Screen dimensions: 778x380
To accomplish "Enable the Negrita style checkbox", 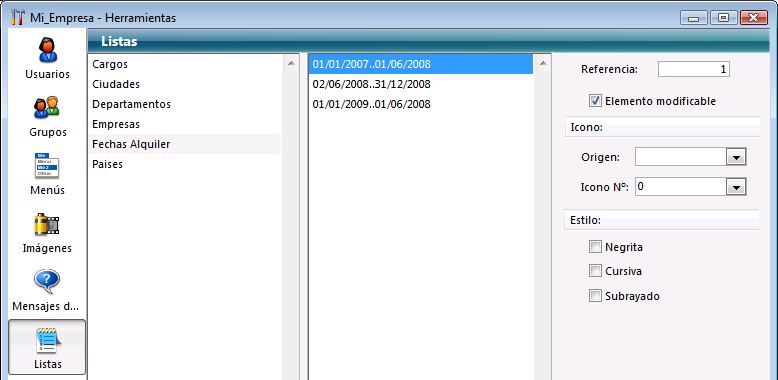I will (x=595, y=247).
